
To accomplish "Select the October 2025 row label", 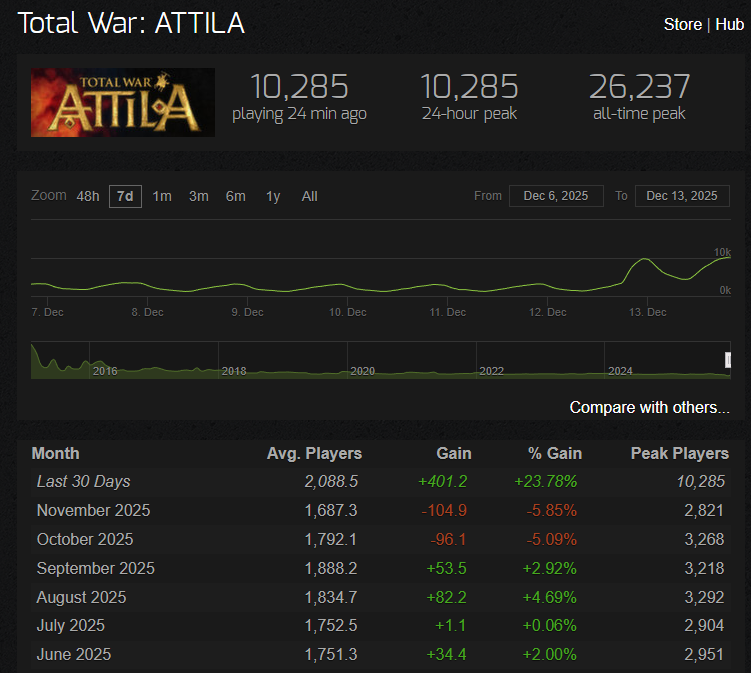I will pos(85,539).
